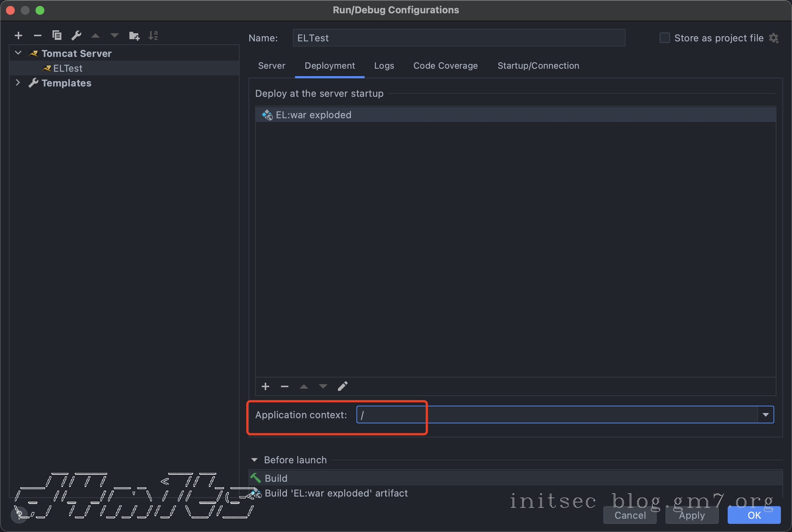The width and height of the screenshot is (792, 532).
Task: Collapse the Tomcat Server tree node
Action: click(x=18, y=53)
